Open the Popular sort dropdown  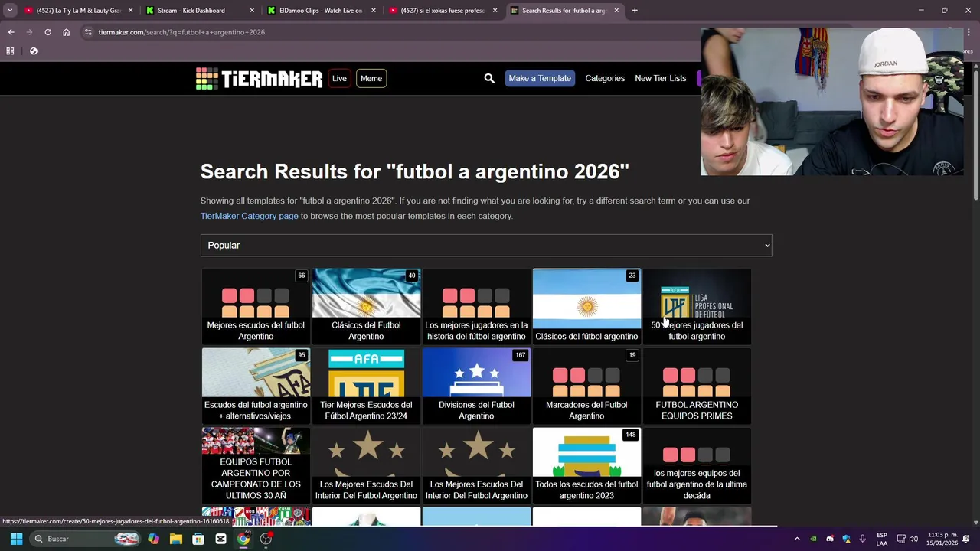coord(486,245)
